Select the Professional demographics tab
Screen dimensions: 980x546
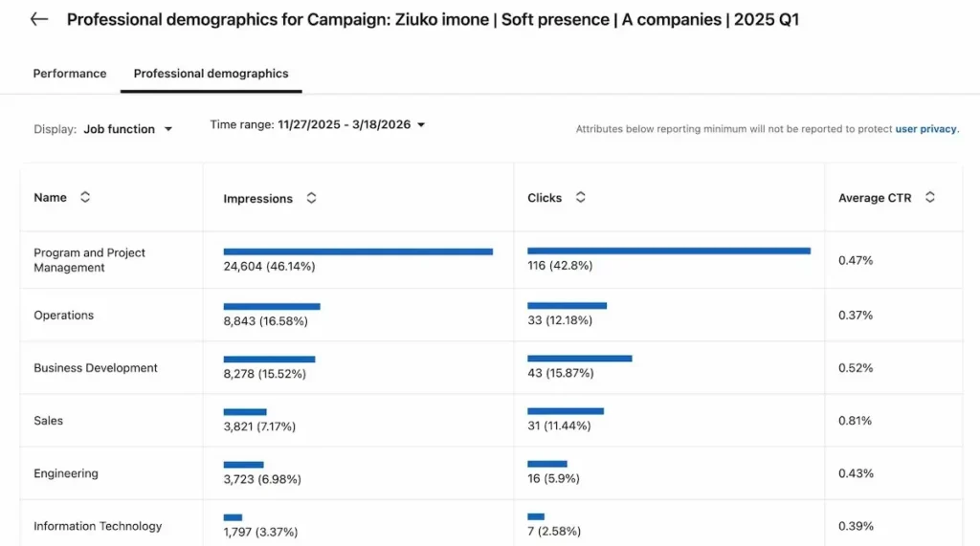(211, 74)
